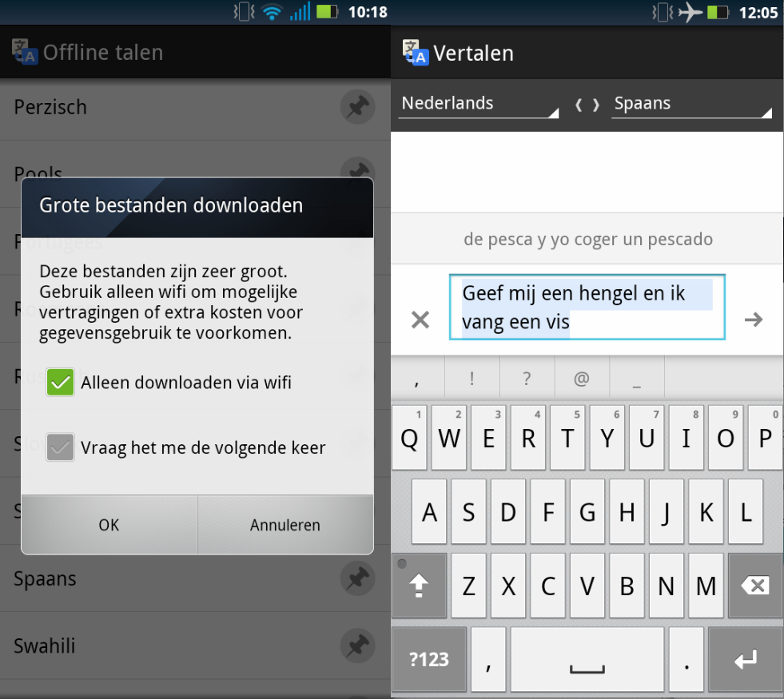This screenshot has width=784, height=699.
Task: Clear the input text with the X icon
Action: [420, 320]
